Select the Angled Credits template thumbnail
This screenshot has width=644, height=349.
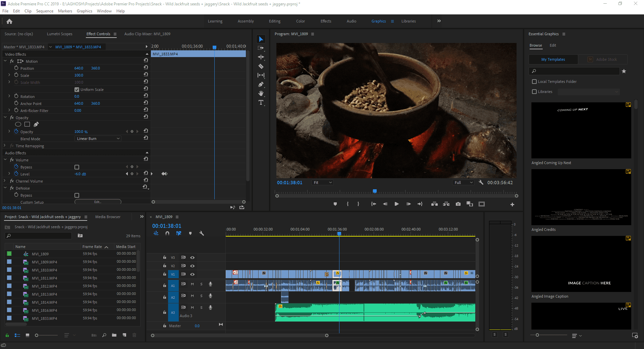tap(581, 197)
